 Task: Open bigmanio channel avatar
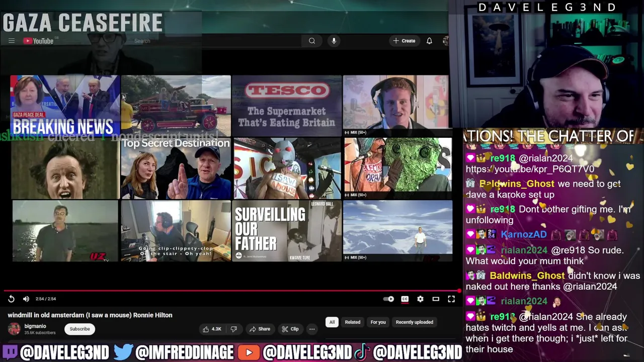click(x=14, y=329)
